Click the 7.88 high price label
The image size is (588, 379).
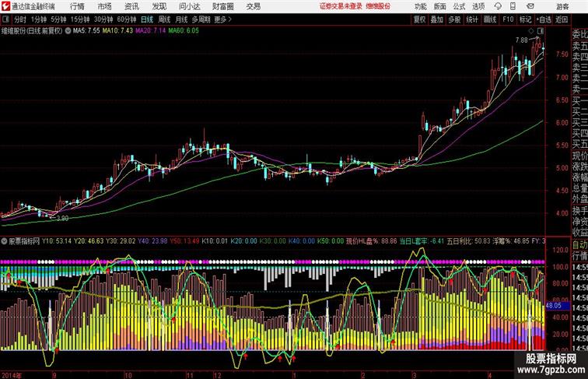click(522, 40)
